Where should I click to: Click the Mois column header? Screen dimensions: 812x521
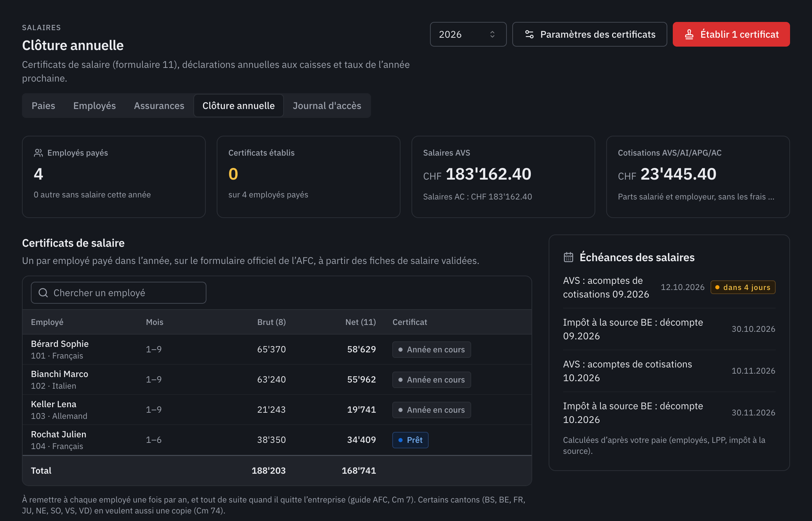[x=155, y=322]
